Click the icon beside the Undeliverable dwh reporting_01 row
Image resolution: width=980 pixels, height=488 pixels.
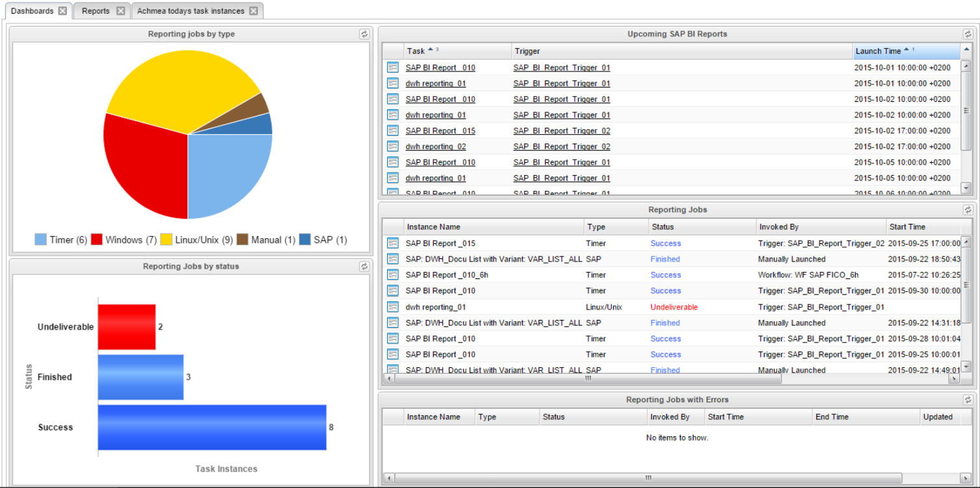(392, 306)
